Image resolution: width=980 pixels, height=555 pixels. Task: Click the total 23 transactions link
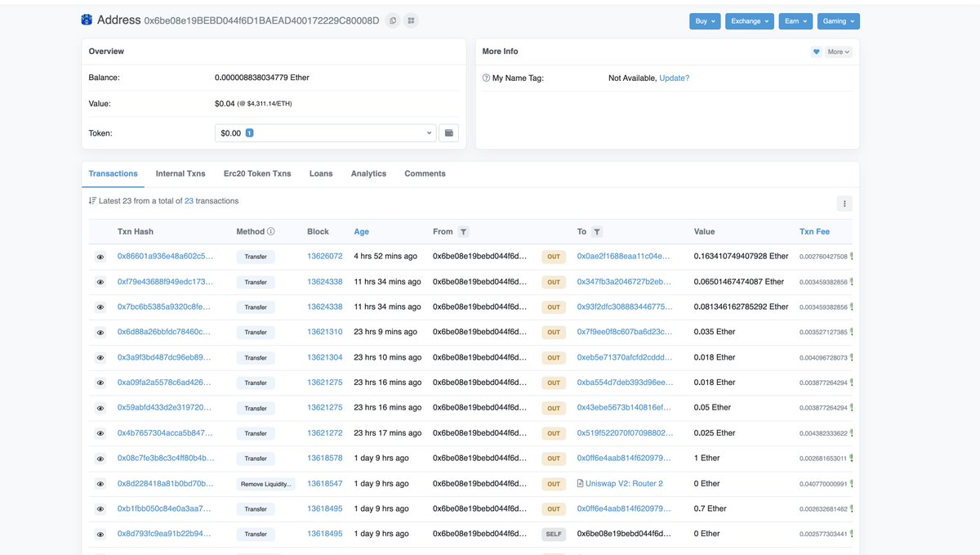coord(189,201)
